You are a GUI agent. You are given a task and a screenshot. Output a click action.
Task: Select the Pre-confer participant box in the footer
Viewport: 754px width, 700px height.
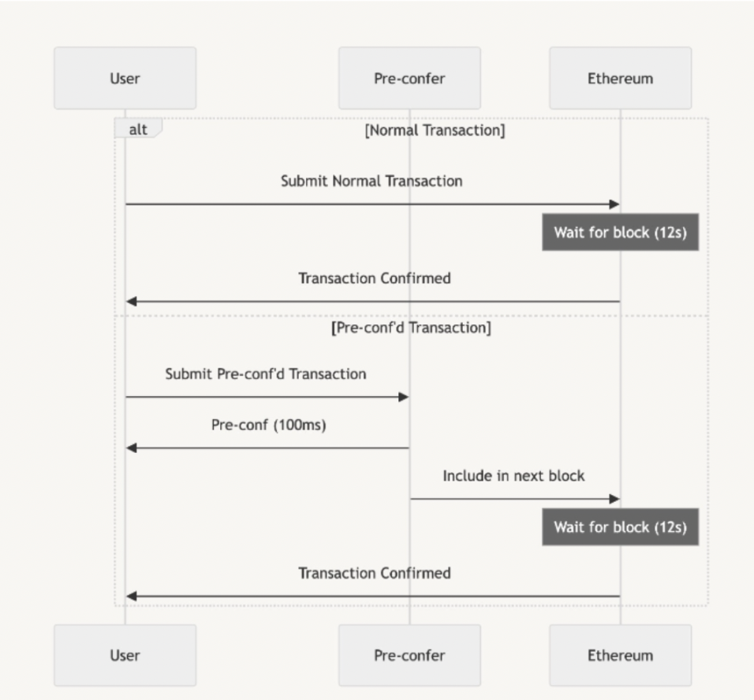(x=409, y=655)
